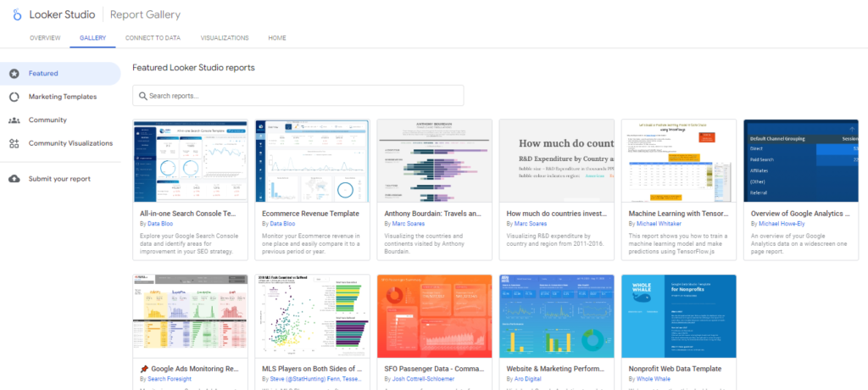
Task: Open the SFO Passenger Data thumbnail
Action: point(435,316)
